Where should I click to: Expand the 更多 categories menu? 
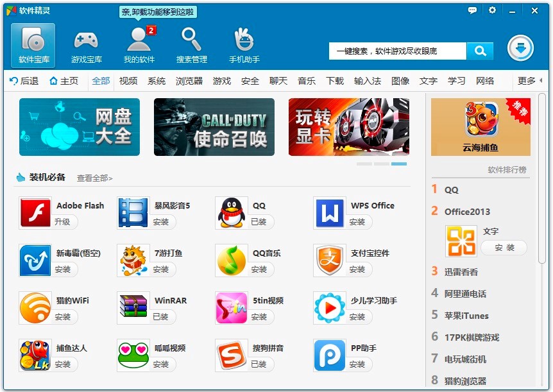click(x=529, y=81)
